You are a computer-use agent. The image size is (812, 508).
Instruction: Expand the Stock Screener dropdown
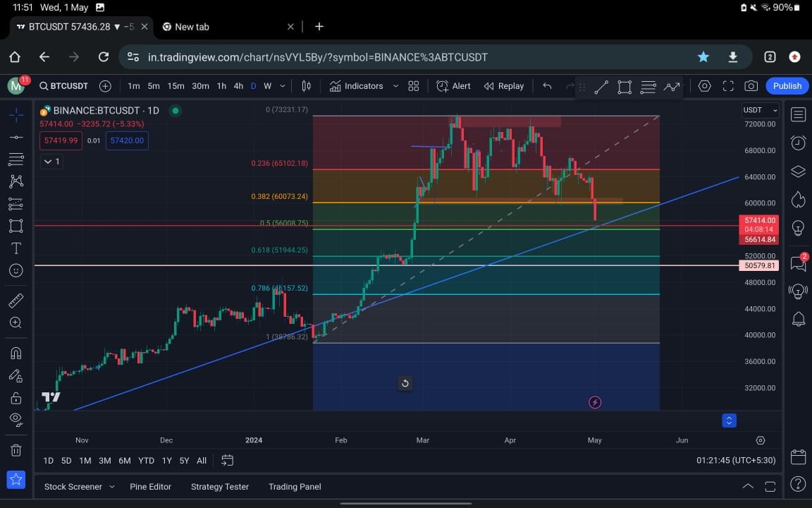click(x=111, y=486)
